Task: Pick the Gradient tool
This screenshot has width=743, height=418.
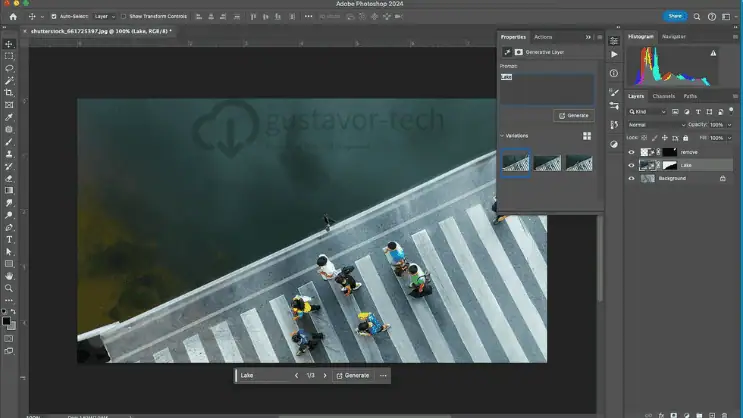Action: 9,191
